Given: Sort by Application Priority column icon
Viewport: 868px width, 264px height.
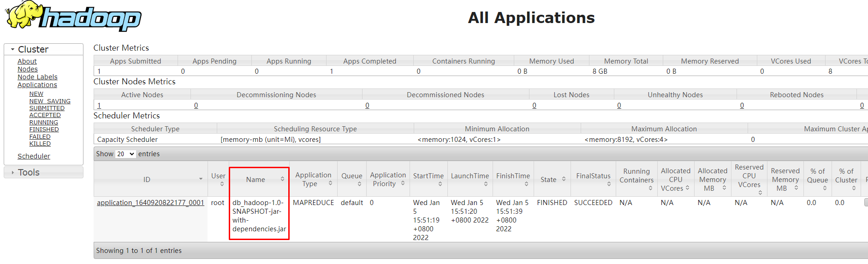Looking at the screenshot, I should coord(403,183).
